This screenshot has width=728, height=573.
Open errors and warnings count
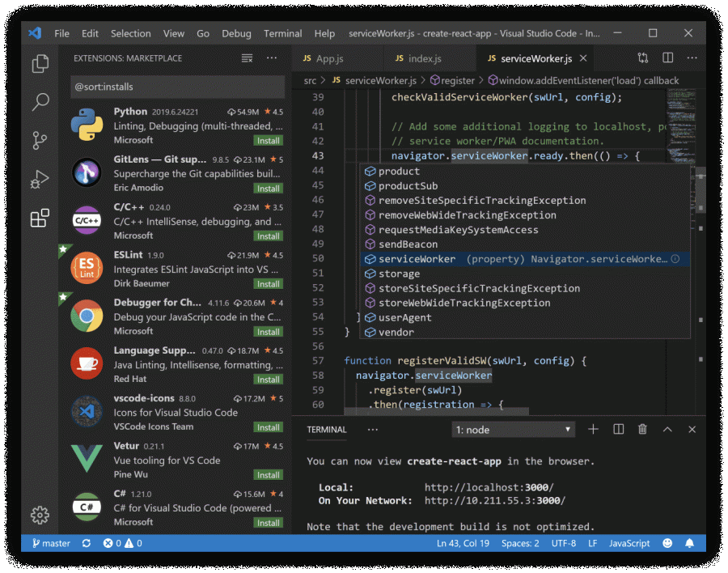[123, 543]
